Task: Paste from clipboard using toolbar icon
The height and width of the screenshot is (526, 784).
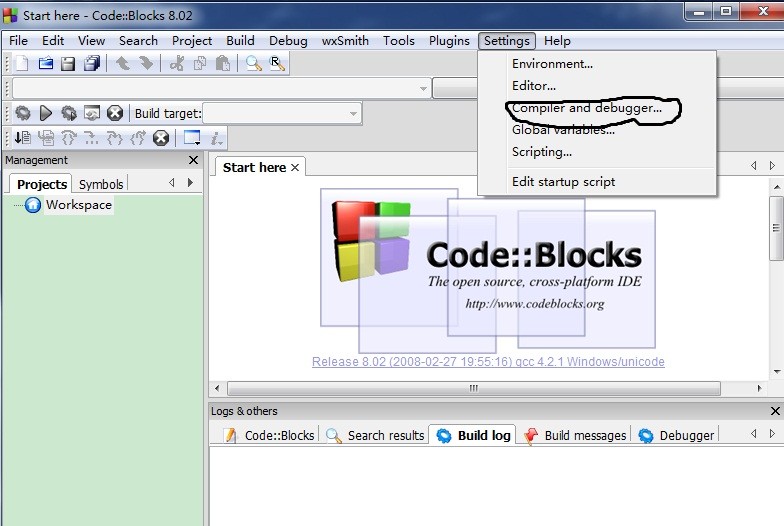Action: coord(223,64)
